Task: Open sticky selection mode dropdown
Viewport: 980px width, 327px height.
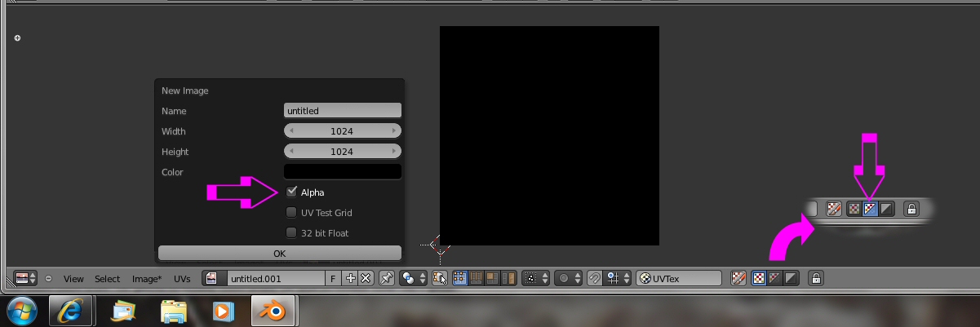Action: pos(535,278)
